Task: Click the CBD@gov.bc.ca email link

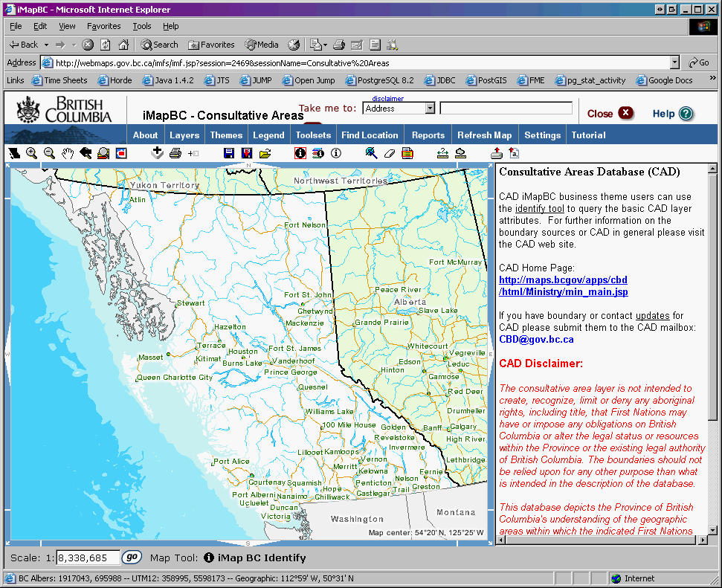Action: 536,340
